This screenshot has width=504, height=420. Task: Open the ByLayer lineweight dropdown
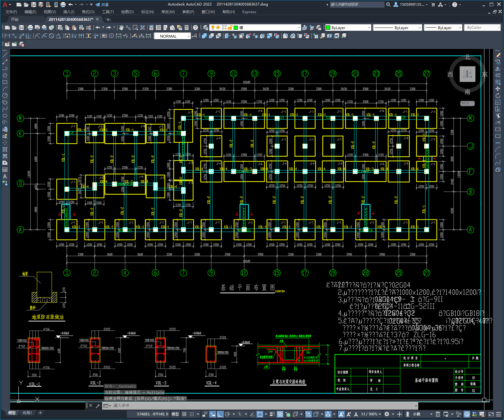point(443,28)
